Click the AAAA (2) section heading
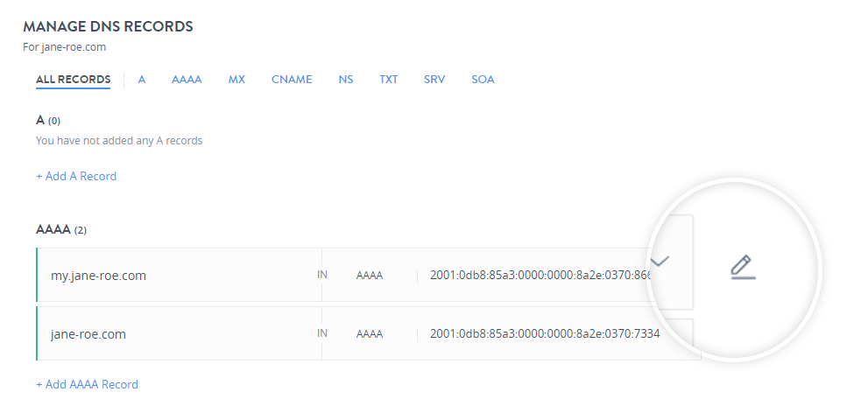 [x=60, y=230]
